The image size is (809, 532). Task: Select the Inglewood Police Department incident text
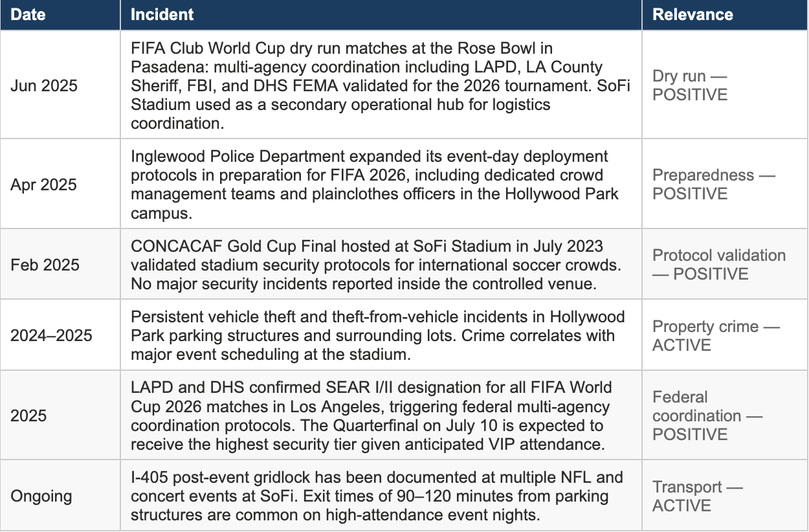(375, 184)
